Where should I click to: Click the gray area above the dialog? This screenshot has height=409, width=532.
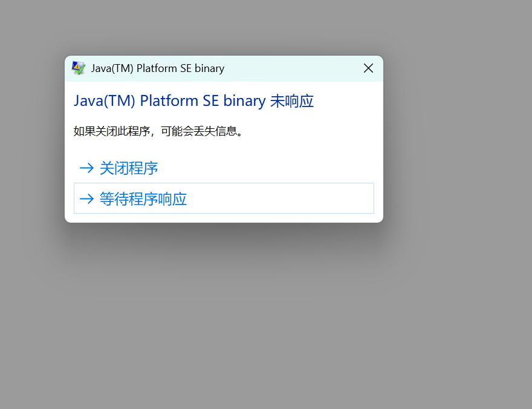[224, 27]
